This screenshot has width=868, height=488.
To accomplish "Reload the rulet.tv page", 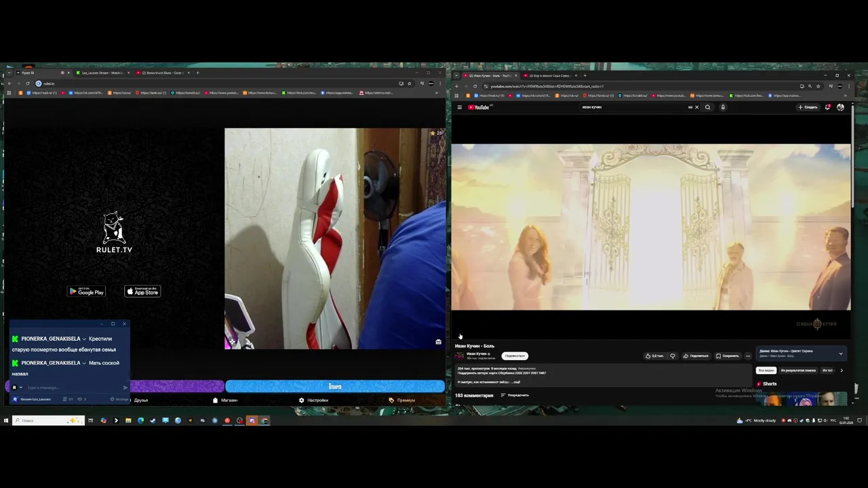I will [27, 83].
